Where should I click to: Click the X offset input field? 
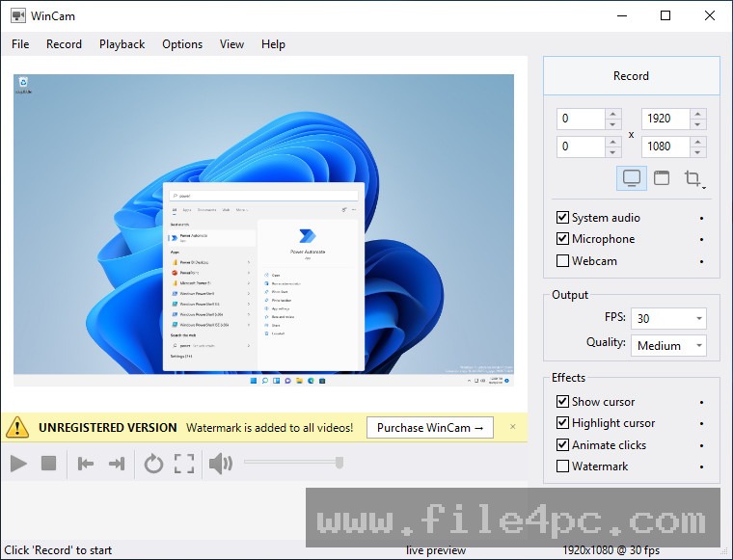coord(581,120)
